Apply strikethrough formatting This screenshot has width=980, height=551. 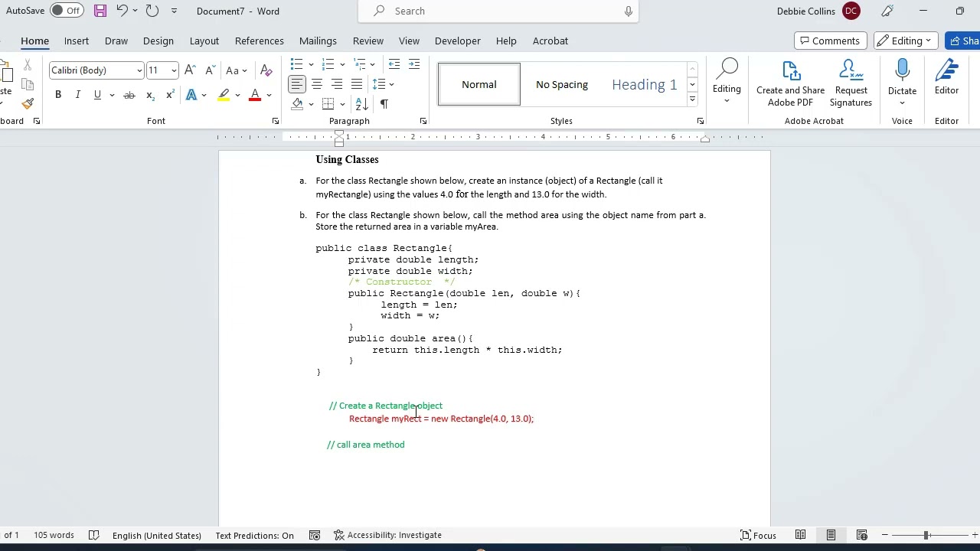point(129,95)
